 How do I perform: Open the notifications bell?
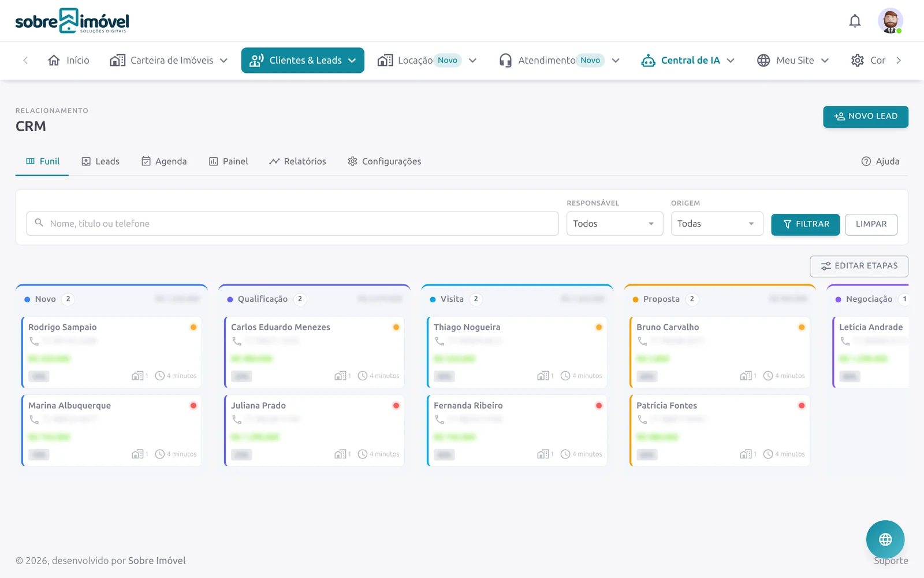click(855, 21)
